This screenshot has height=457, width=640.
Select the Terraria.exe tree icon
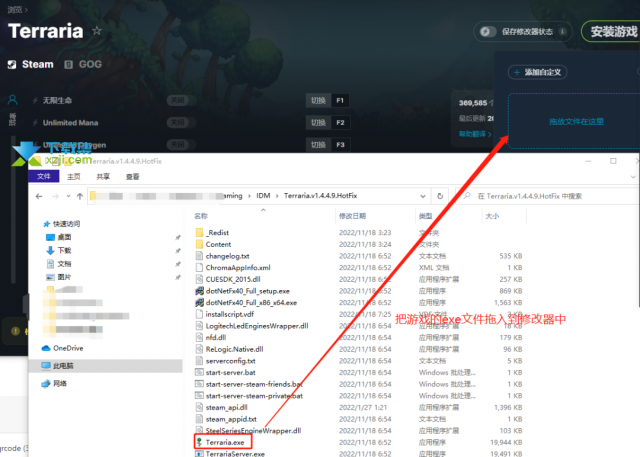(199, 442)
